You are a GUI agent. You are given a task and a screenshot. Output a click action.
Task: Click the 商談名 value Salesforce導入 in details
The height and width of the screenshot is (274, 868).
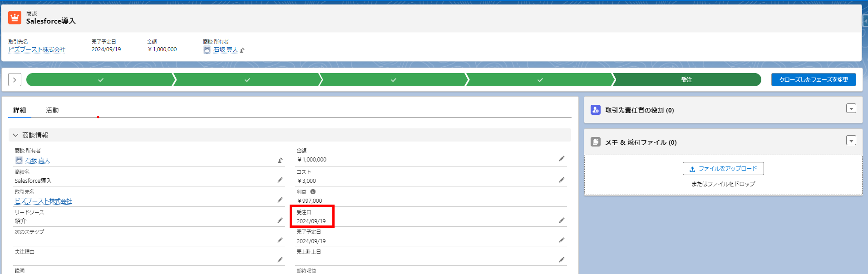pyautogui.click(x=33, y=181)
